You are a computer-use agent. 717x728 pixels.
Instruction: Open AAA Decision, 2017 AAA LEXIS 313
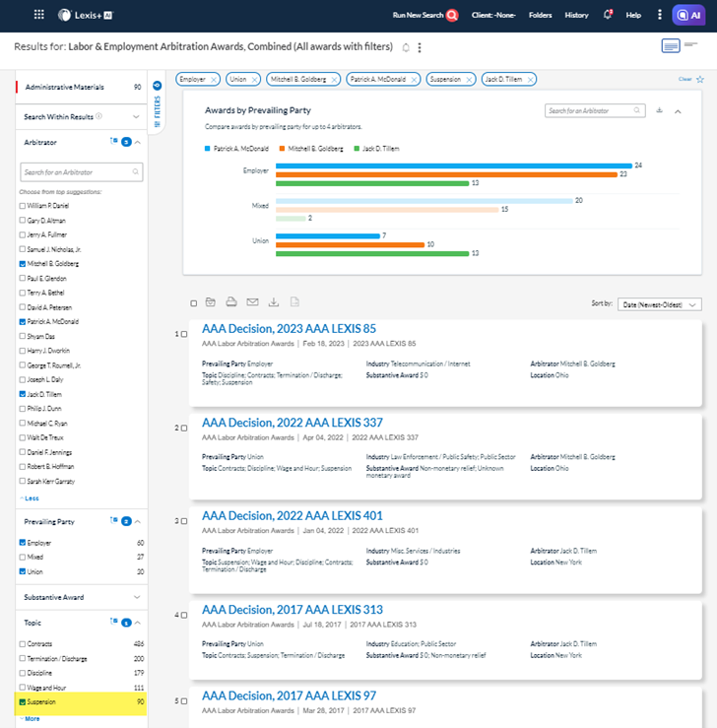(x=293, y=610)
